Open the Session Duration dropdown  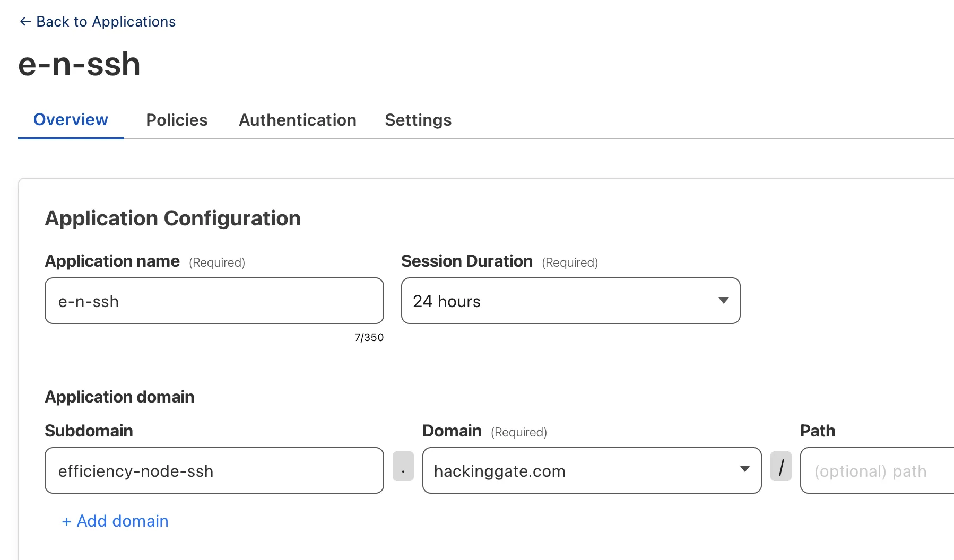click(570, 301)
